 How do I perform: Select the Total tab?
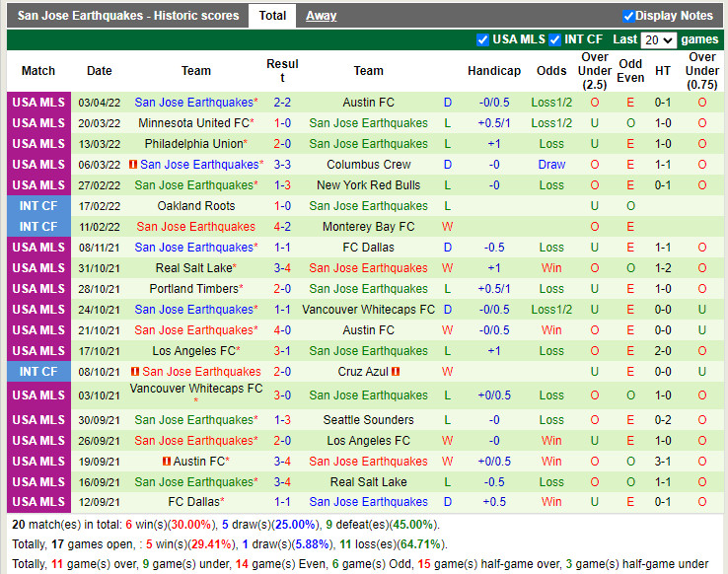coord(272,16)
